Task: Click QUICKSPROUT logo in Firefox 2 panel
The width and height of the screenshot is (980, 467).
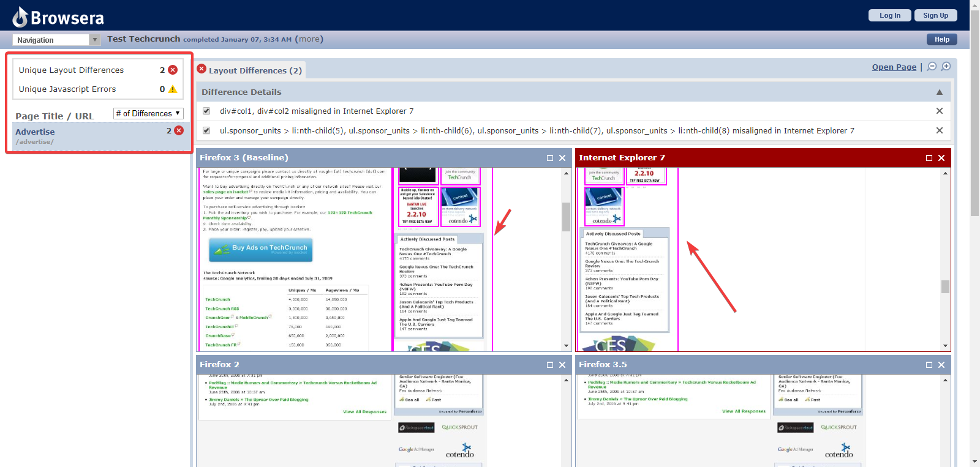Action: point(460,427)
